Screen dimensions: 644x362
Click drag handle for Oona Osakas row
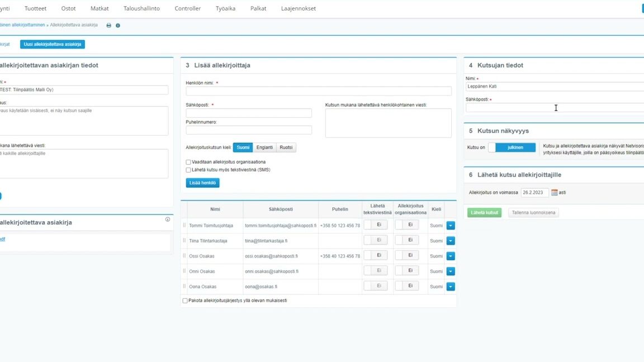[184, 287]
